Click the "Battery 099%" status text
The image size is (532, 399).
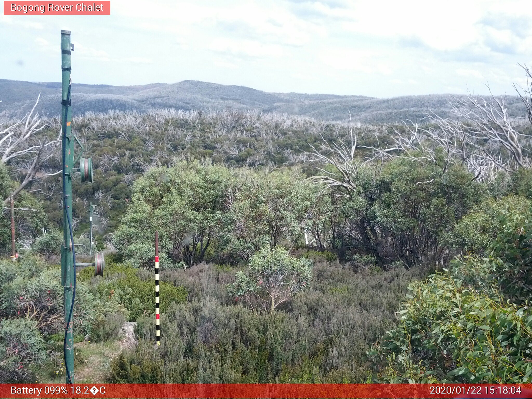[39, 390]
